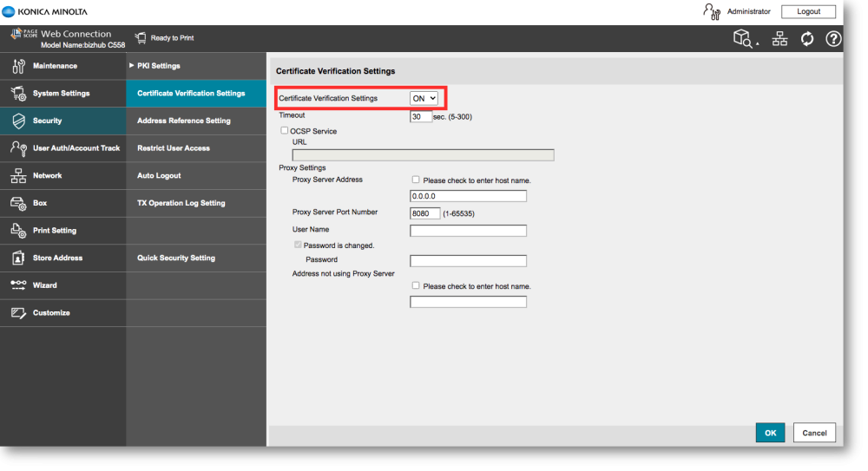Viewport: 868px width, 471px height.
Task: Click the User Auth/Account Track person-key icon
Action: coord(18,148)
